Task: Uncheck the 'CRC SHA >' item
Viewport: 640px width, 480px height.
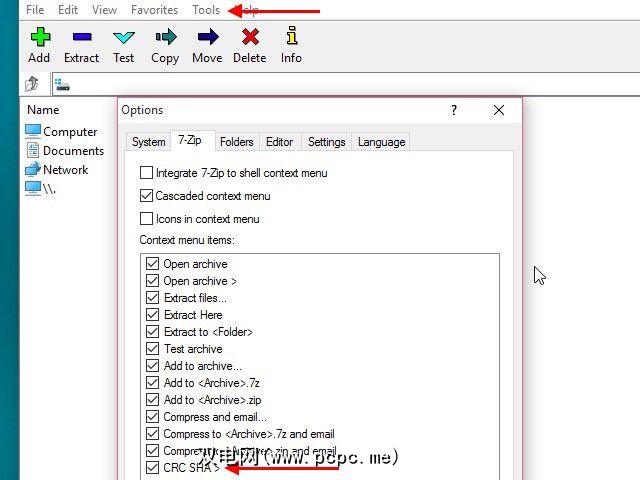Action: click(x=152, y=468)
